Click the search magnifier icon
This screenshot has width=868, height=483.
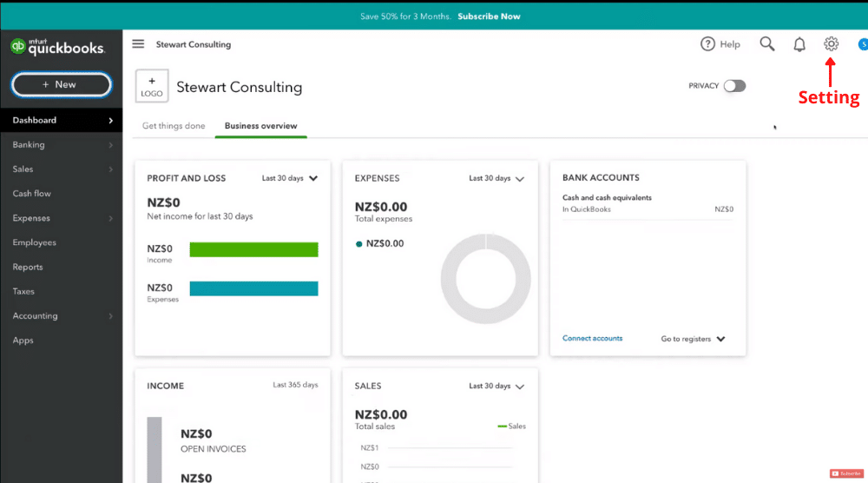(767, 43)
